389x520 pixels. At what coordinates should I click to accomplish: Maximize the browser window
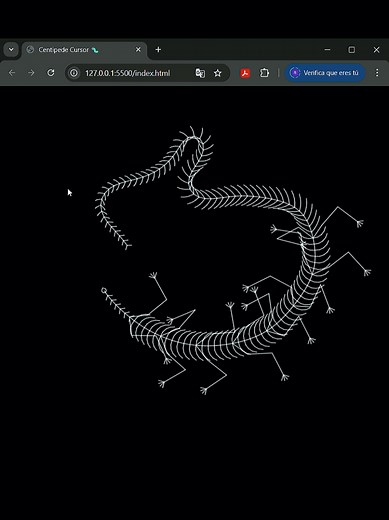352,50
